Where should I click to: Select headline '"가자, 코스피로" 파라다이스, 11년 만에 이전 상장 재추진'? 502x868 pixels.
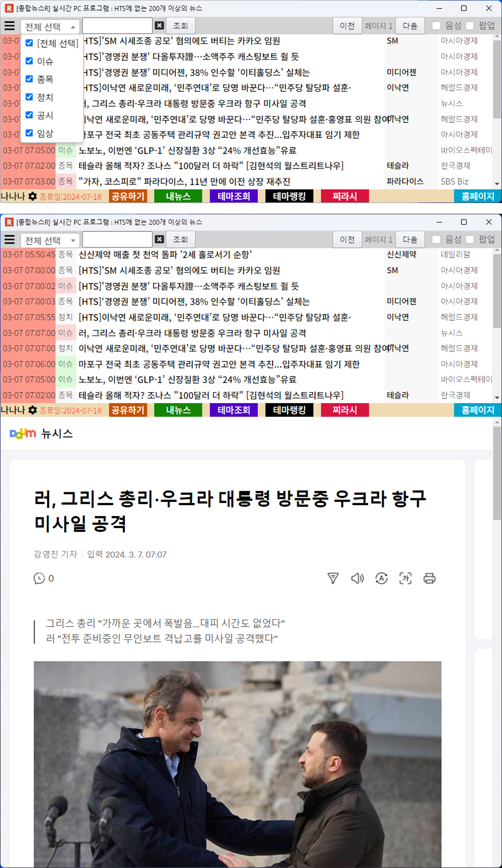(x=184, y=182)
